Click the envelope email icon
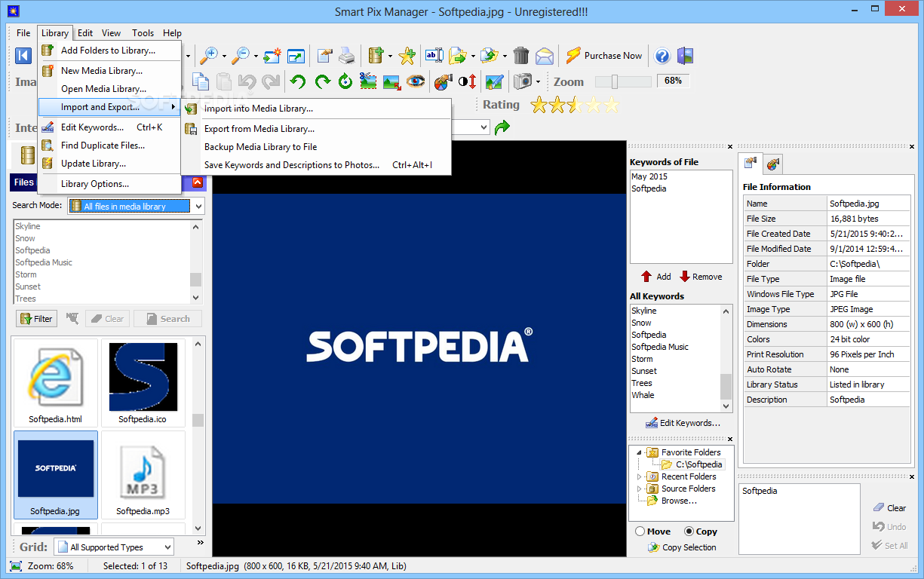Viewport: 924px width, 579px height. (x=545, y=55)
